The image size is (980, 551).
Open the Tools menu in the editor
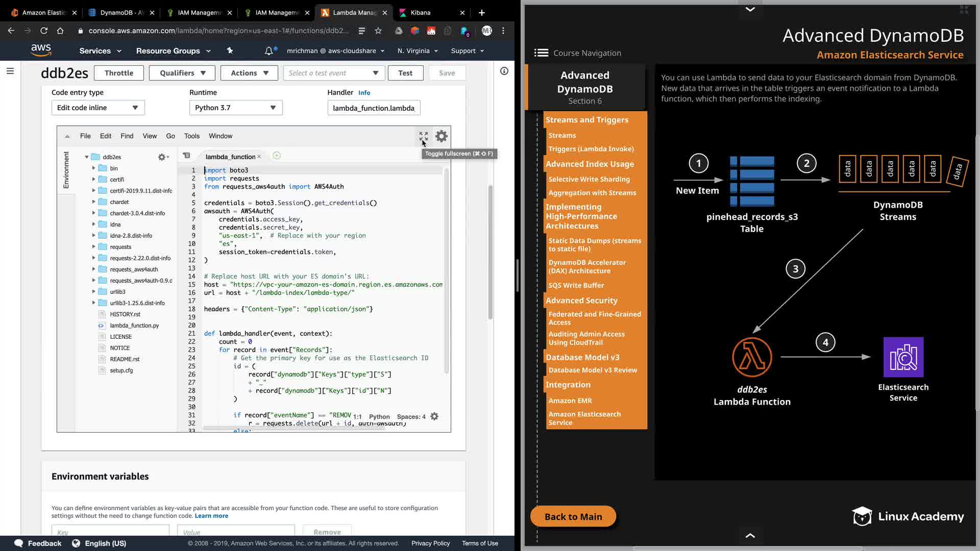point(191,136)
